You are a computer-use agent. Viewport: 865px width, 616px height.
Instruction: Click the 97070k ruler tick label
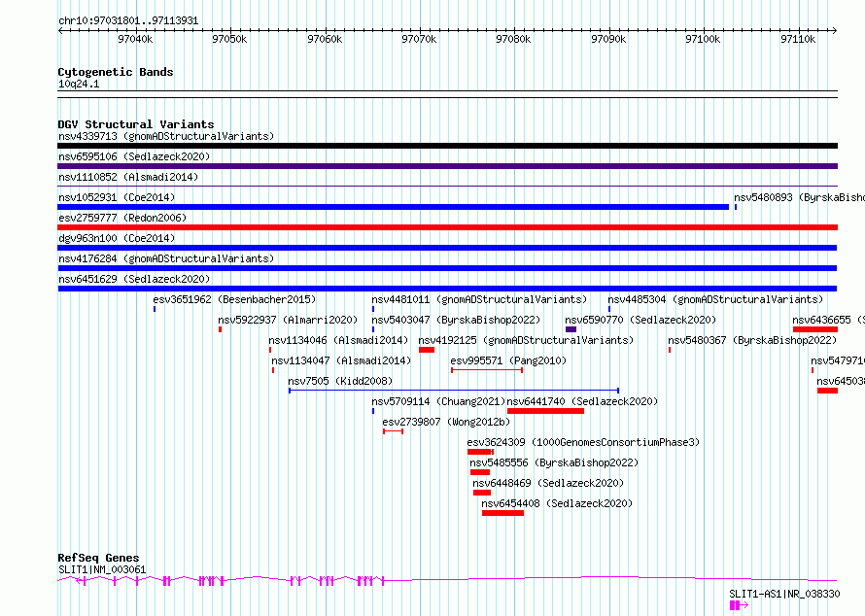point(419,39)
